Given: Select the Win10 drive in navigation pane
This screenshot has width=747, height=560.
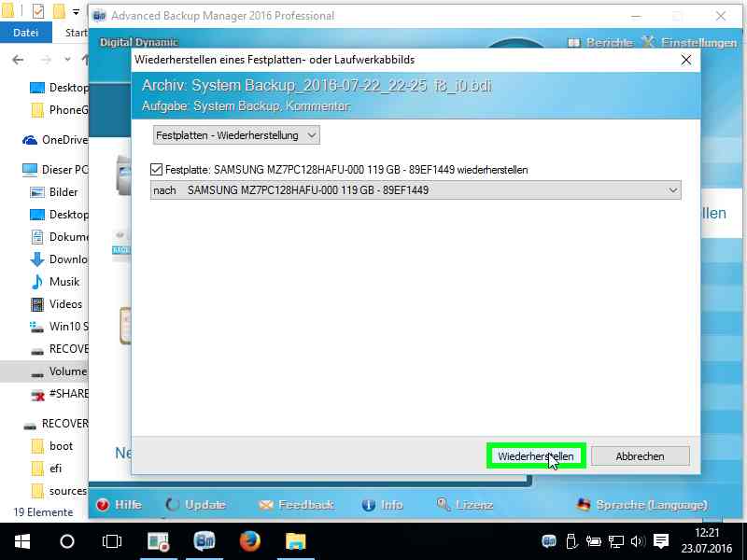Looking at the screenshot, I should (59, 326).
